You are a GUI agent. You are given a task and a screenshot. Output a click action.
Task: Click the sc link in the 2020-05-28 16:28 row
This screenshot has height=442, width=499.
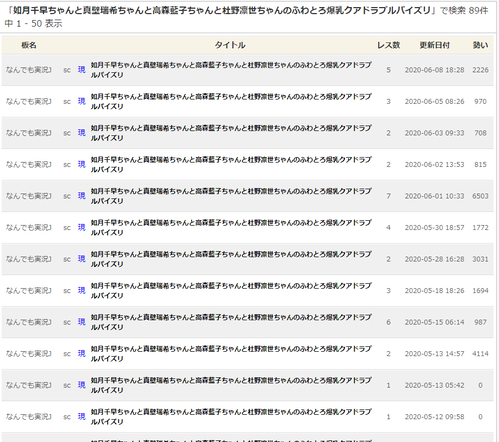click(67, 259)
